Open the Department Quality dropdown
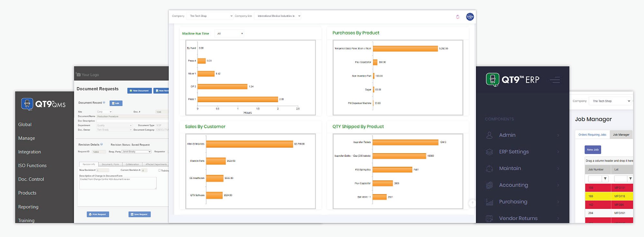 click(114, 125)
